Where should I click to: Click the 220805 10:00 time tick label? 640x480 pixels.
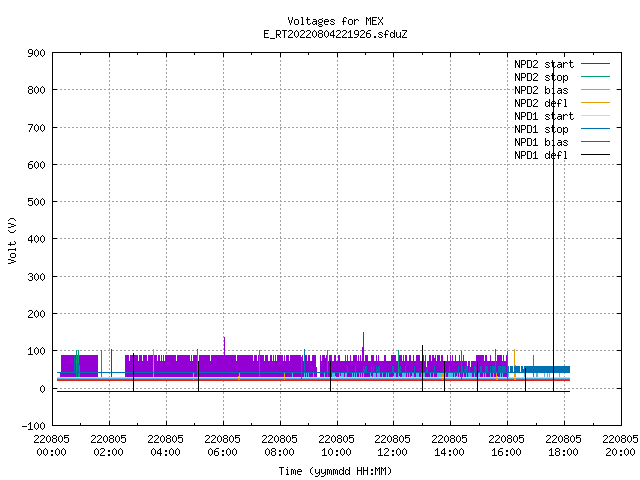click(336, 446)
